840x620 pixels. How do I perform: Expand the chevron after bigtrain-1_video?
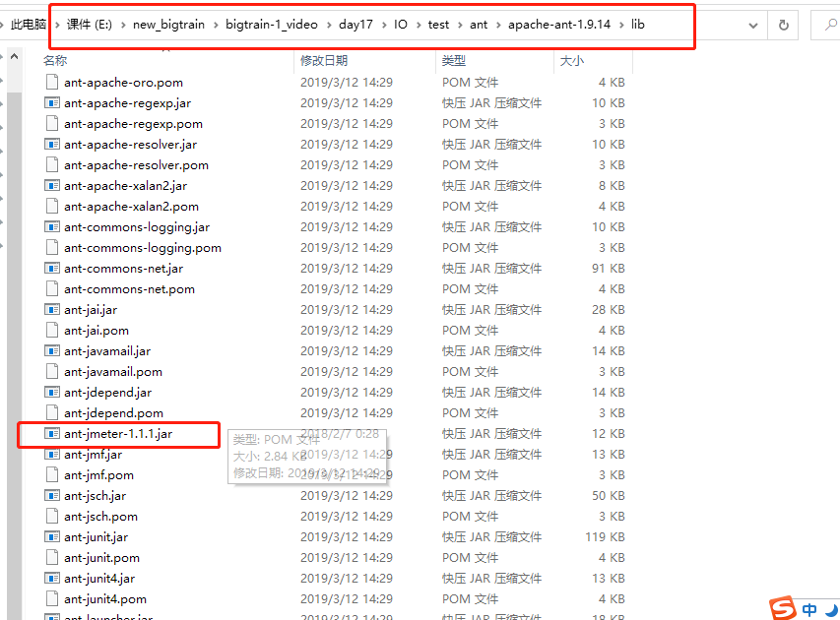pyautogui.click(x=328, y=25)
